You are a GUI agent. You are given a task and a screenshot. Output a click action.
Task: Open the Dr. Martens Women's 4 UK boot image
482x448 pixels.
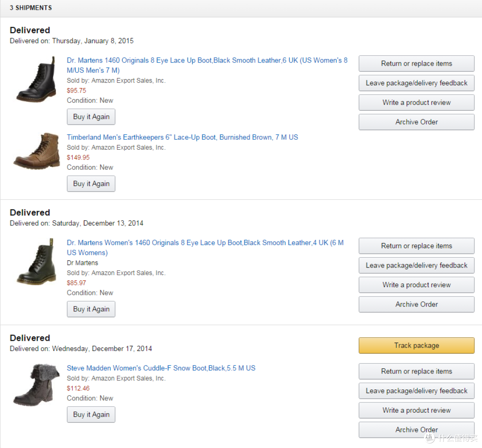[x=37, y=262]
